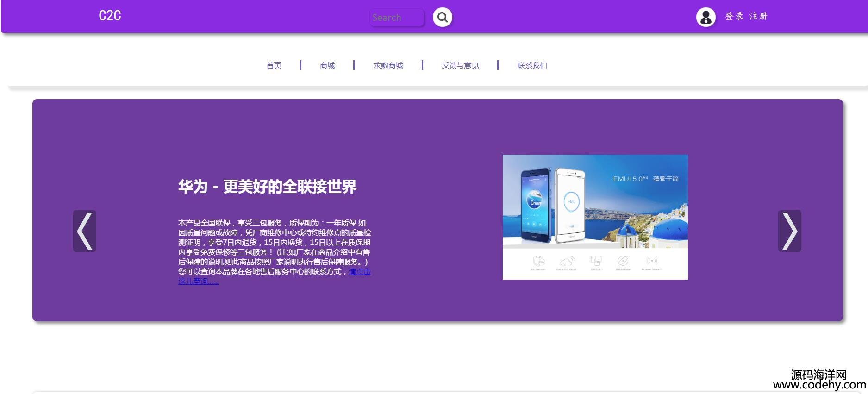The height and width of the screenshot is (394, 868).
Task: Click the magnifier search icon button
Action: tap(443, 18)
